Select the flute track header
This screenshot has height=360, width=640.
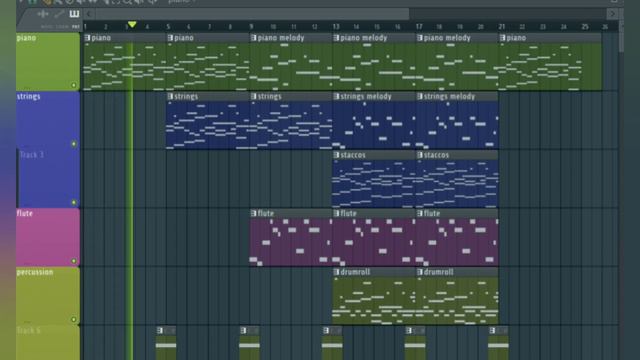pos(48,238)
